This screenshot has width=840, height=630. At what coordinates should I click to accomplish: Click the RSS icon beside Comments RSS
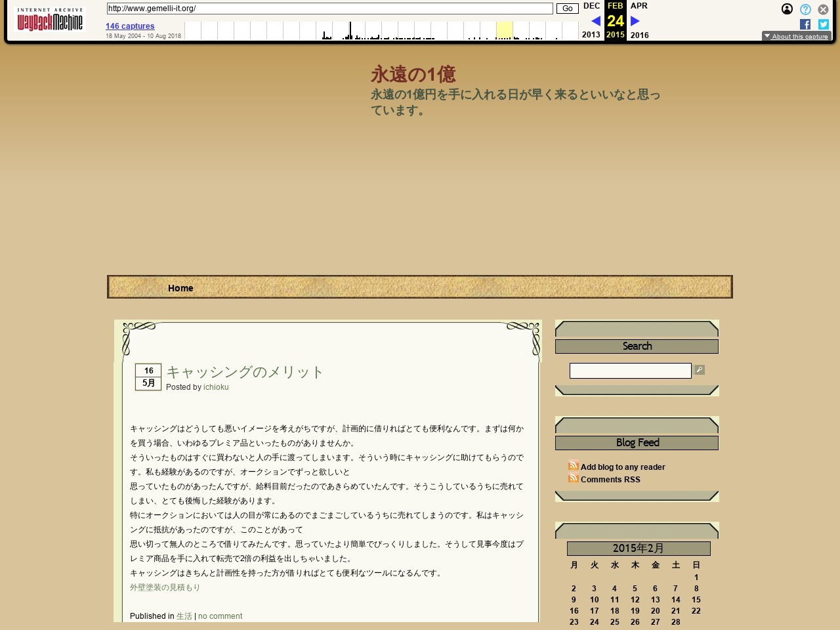(x=573, y=478)
